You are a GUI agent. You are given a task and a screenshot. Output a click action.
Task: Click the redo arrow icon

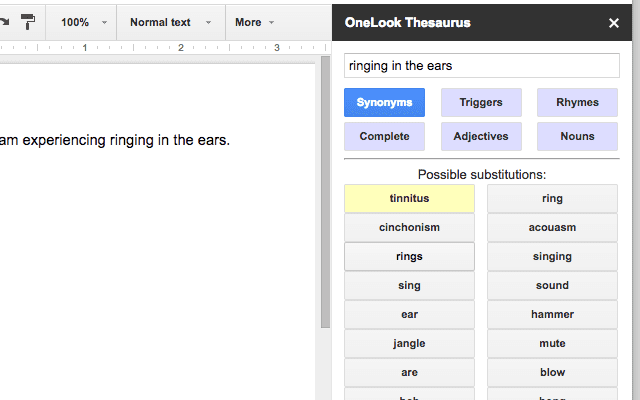tap(4, 21)
